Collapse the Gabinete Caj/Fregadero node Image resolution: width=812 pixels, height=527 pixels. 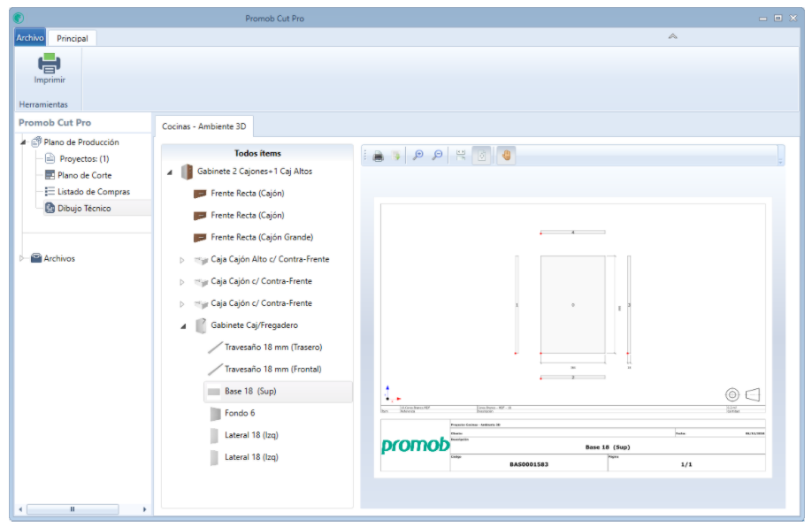(183, 326)
